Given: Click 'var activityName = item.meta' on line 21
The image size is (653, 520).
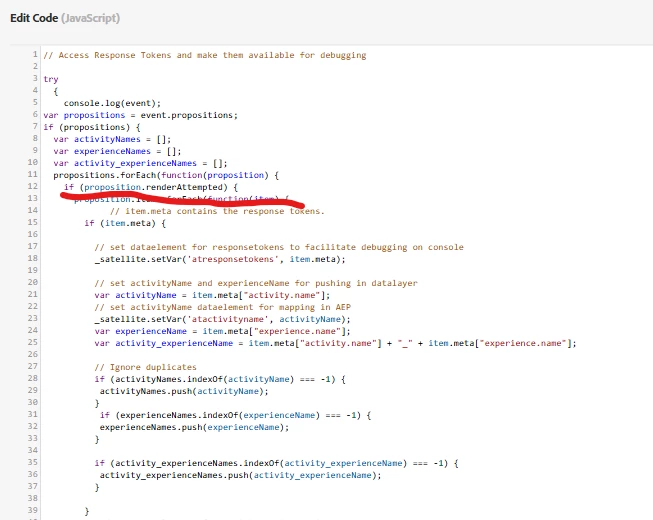Looking at the screenshot, I should point(168,295).
